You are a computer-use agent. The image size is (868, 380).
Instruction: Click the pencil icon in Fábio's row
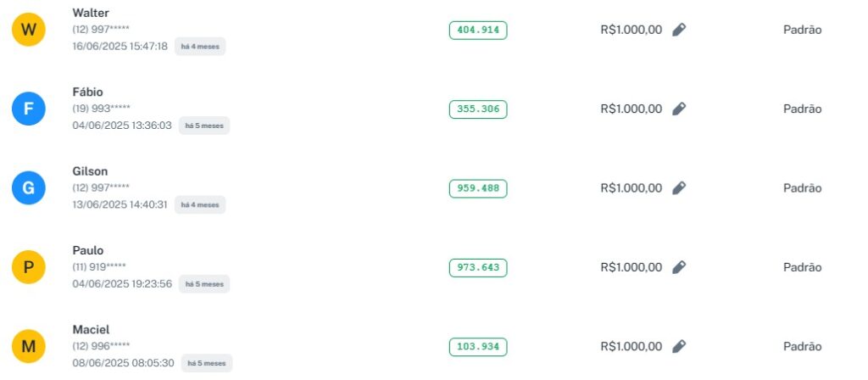pos(679,109)
